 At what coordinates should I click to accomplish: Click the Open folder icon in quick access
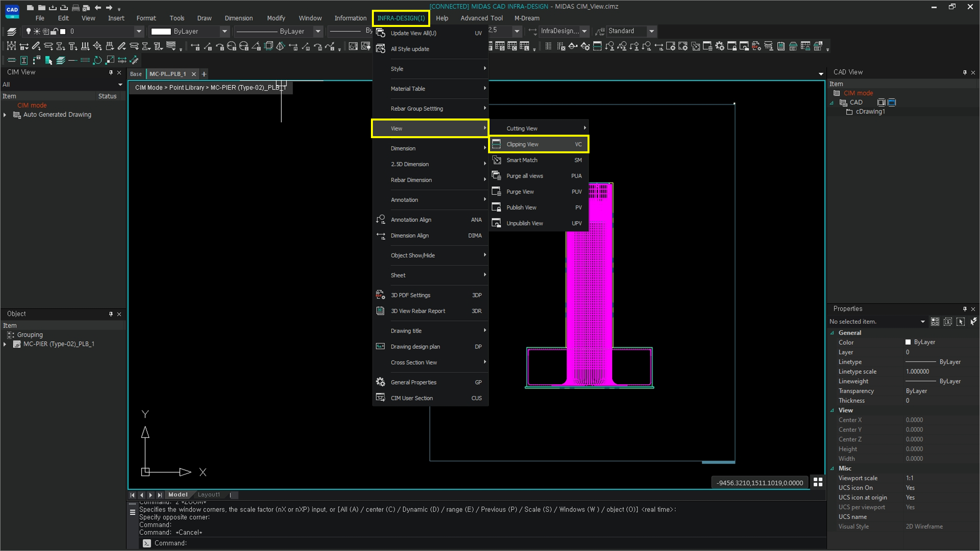41,7
